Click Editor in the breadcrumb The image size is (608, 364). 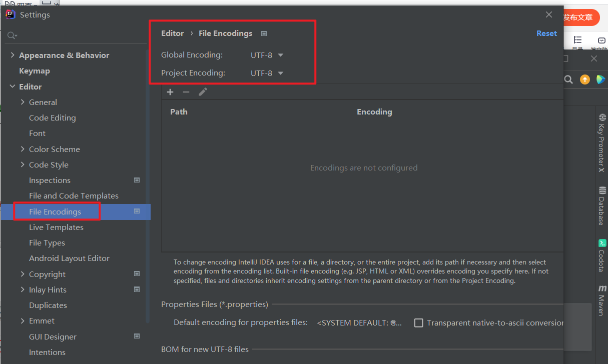(173, 33)
